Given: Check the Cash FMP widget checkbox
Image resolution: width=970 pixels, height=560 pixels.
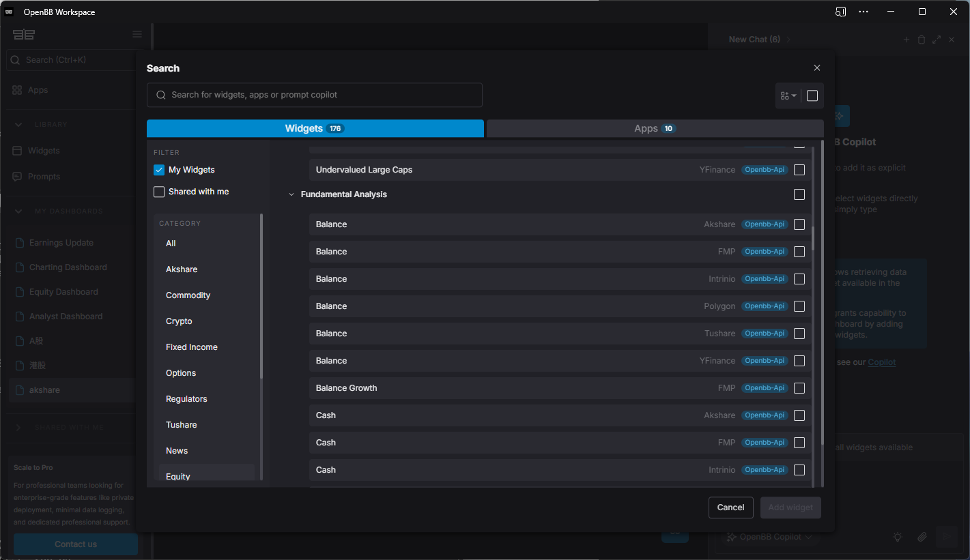Looking at the screenshot, I should pos(799,443).
